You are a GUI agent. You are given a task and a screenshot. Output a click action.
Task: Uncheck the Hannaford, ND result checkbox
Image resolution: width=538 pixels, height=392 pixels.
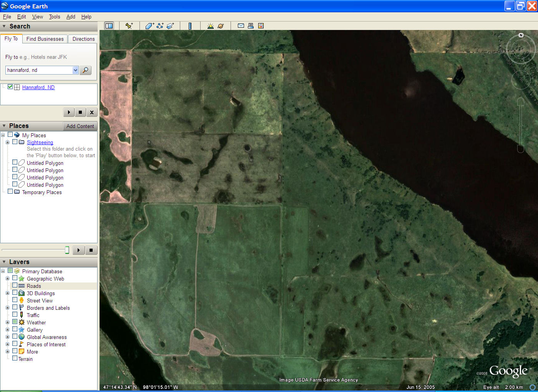tap(10, 87)
